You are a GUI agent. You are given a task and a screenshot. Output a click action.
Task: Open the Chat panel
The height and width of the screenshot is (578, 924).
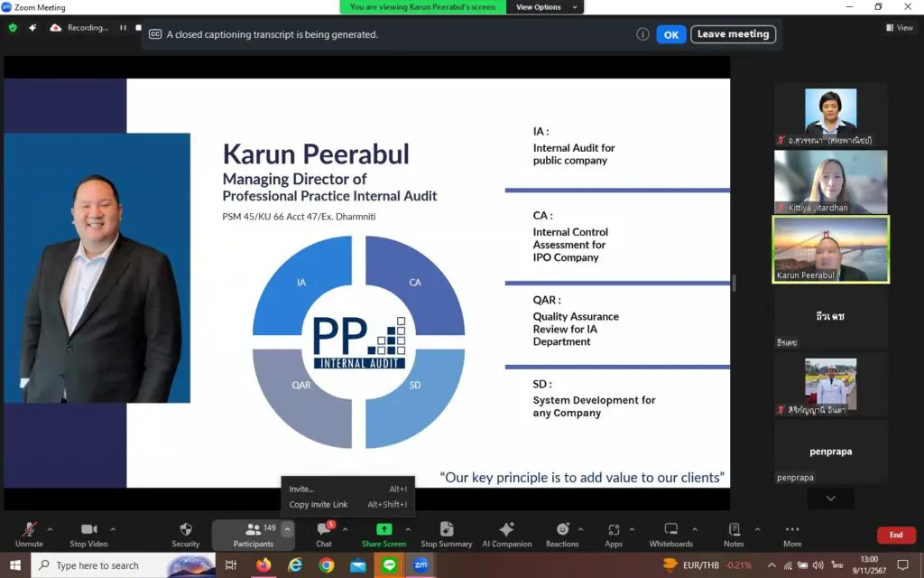[x=324, y=535]
